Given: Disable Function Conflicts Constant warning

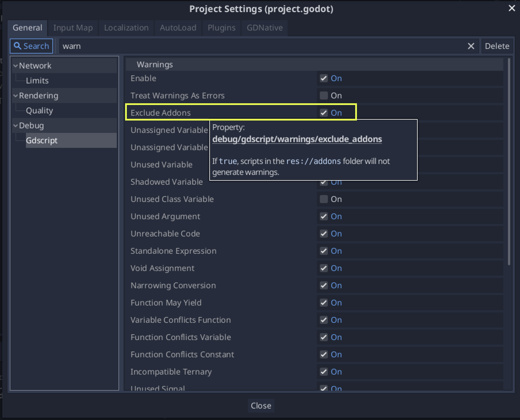Looking at the screenshot, I should point(324,354).
